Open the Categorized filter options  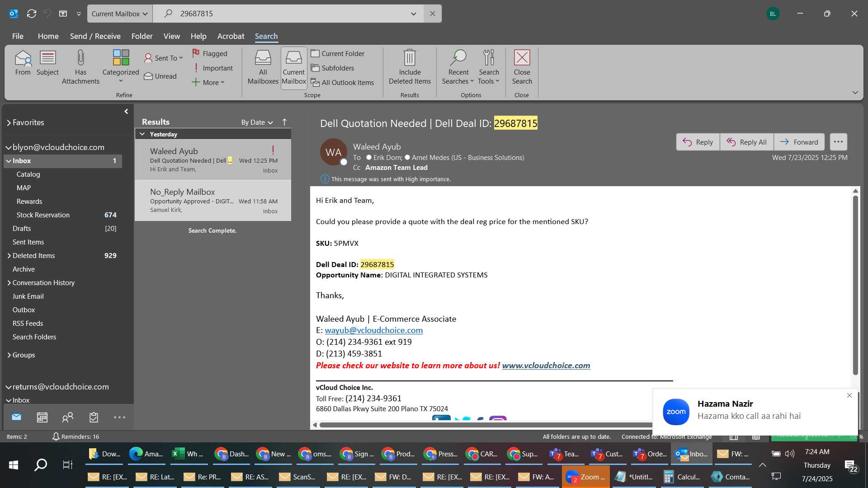point(121,66)
